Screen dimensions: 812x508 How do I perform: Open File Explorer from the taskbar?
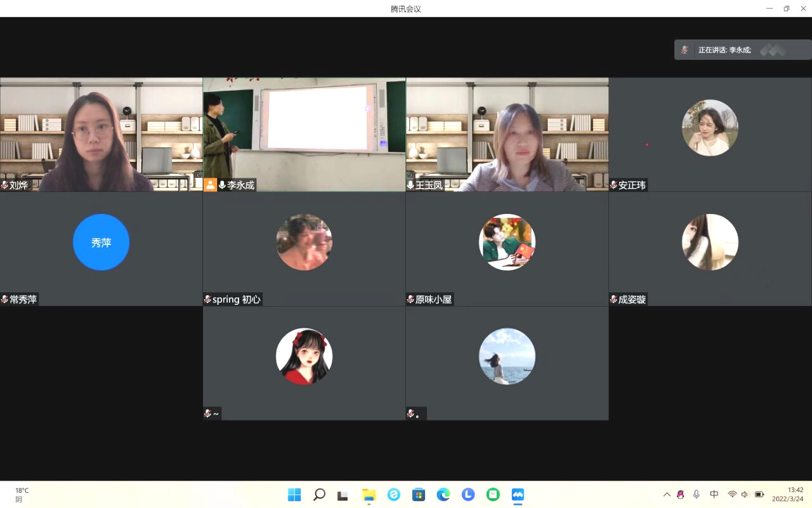pos(369,495)
